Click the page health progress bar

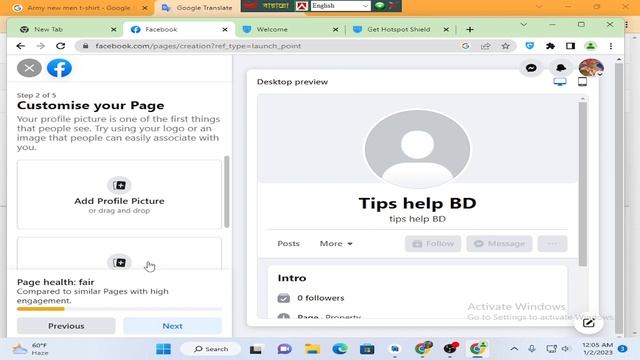tap(119, 309)
